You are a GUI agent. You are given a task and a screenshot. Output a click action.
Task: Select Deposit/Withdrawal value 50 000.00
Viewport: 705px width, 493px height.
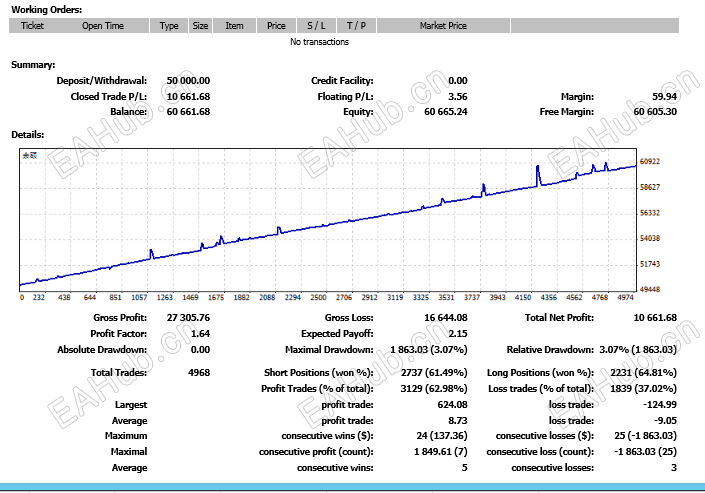[188, 81]
